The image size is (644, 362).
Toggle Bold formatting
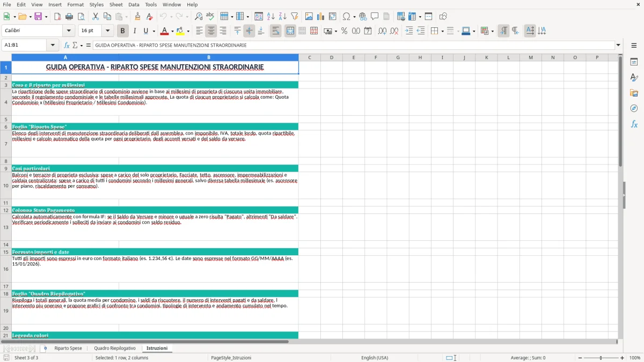[x=123, y=31]
